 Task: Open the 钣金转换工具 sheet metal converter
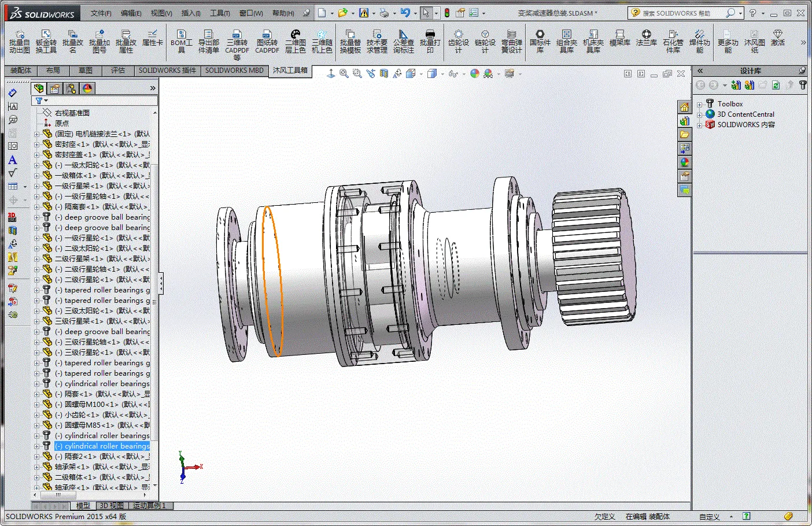click(46, 42)
